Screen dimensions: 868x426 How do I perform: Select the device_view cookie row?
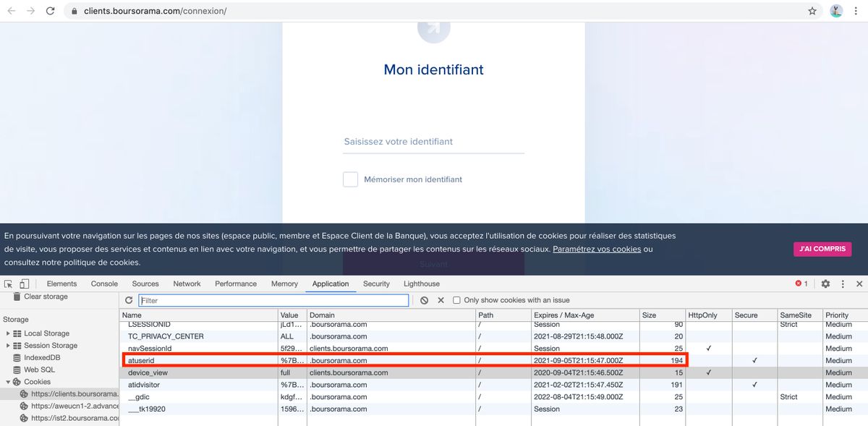[493, 372]
